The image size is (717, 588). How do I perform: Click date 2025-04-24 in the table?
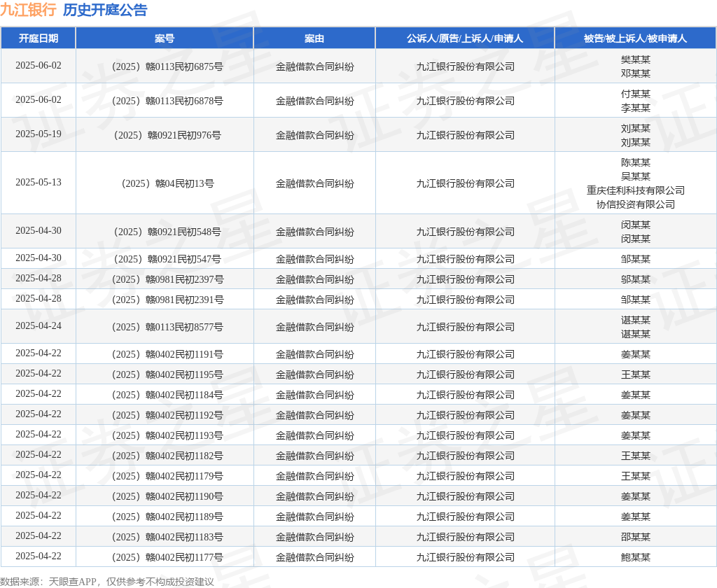39,326
